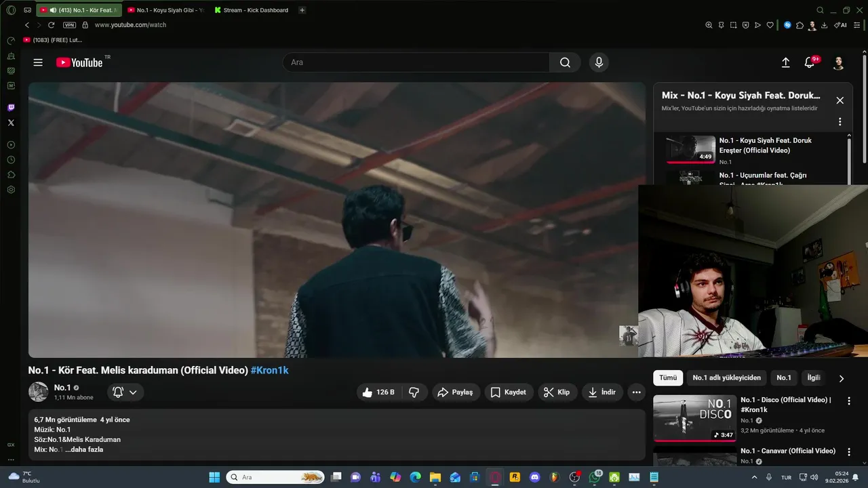The image size is (868, 488).
Task: Click the YouTube upload arrow icon
Action: click(x=785, y=62)
